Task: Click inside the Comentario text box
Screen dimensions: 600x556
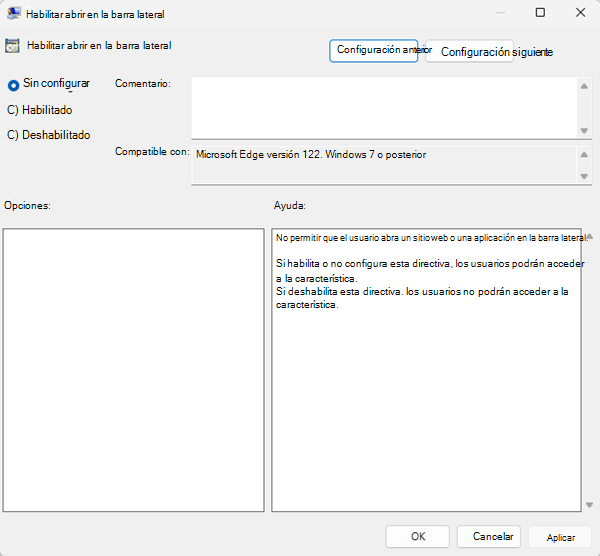Action: 384,108
